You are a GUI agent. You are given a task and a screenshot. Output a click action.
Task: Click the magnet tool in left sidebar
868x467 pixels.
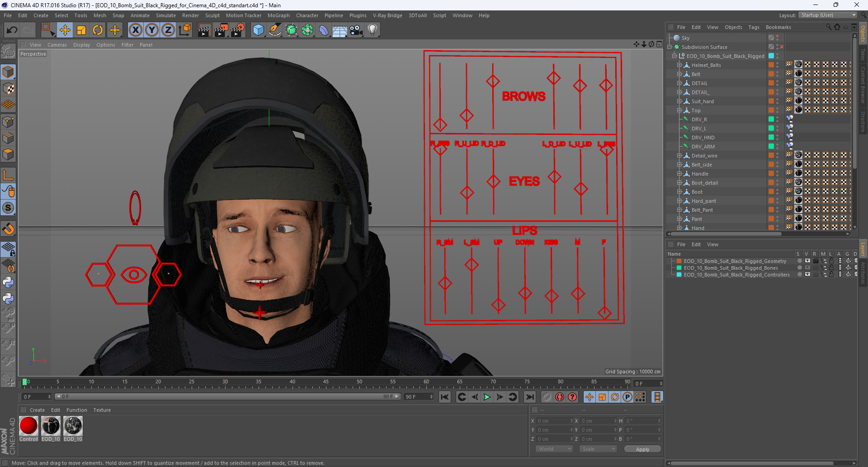(x=8, y=229)
